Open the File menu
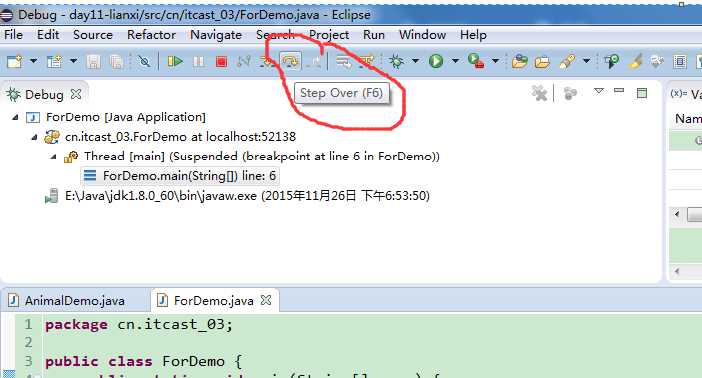This screenshot has height=378, width=702. click(13, 34)
